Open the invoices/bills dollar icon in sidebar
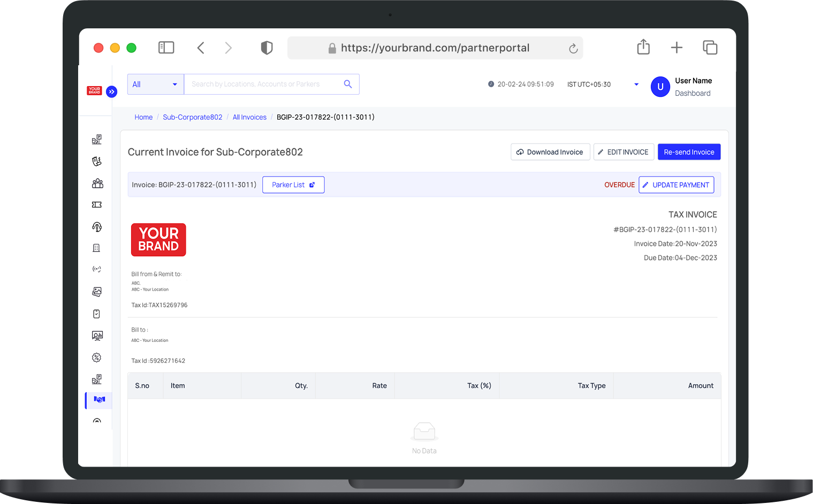Image resolution: width=813 pixels, height=504 pixels. [x=97, y=162]
